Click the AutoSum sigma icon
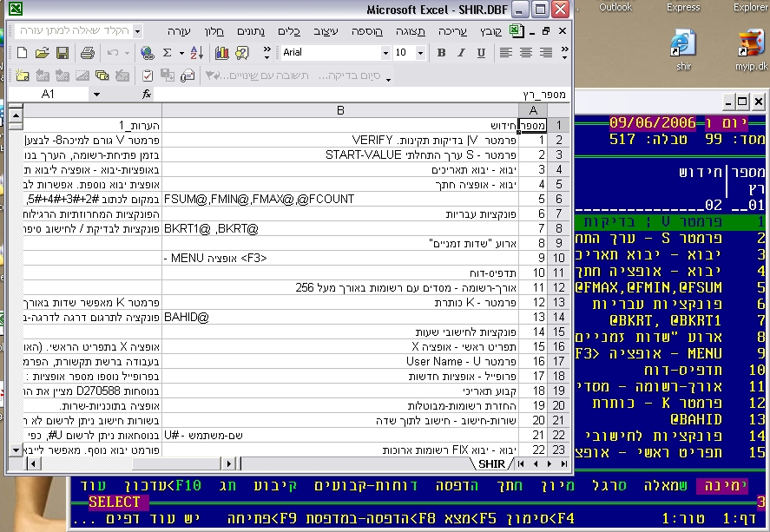This screenshot has height=532, width=770. (x=168, y=53)
